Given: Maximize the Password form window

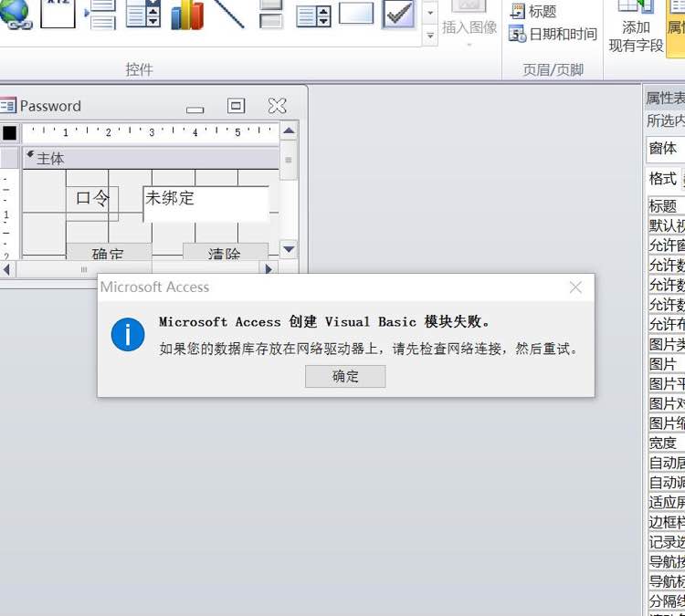Looking at the screenshot, I should (x=236, y=106).
